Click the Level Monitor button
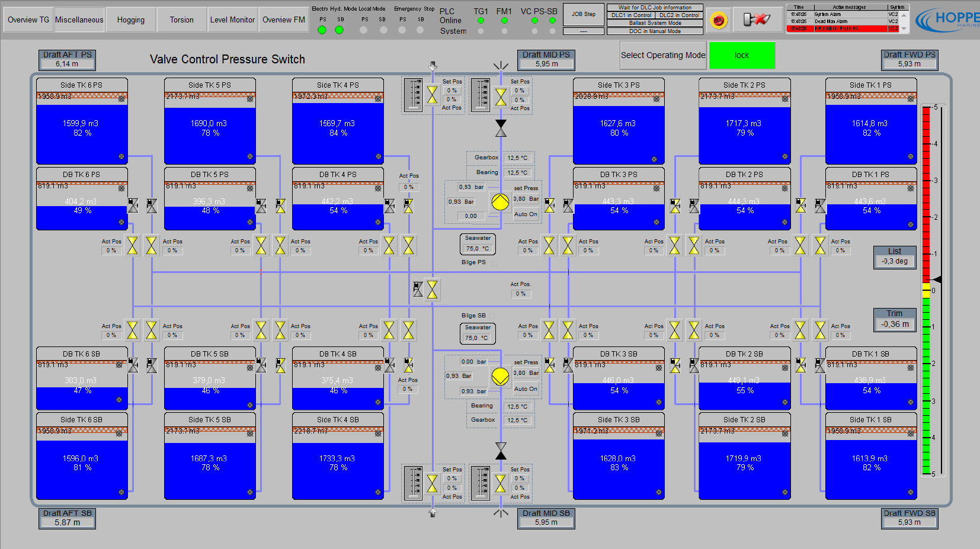The width and height of the screenshot is (980, 549). pyautogui.click(x=232, y=20)
